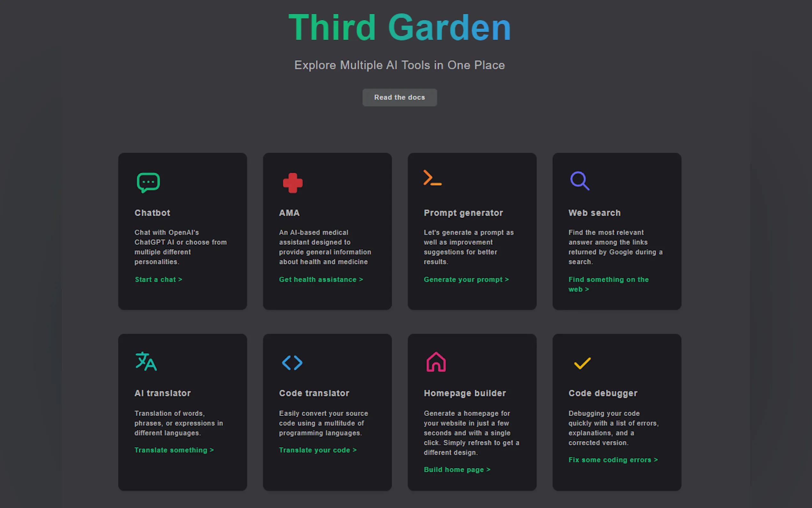Open Fix some coding errors link
Screen dimensions: 812x508
pyautogui.click(x=613, y=460)
